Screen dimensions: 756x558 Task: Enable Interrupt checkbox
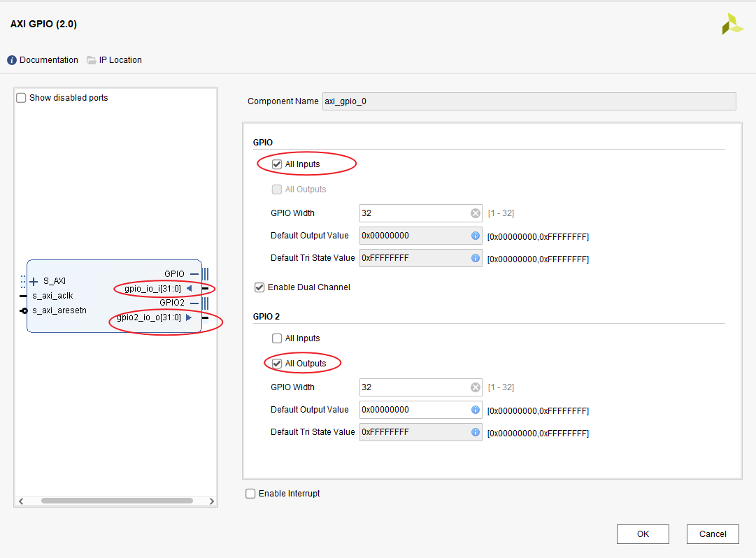click(251, 494)
